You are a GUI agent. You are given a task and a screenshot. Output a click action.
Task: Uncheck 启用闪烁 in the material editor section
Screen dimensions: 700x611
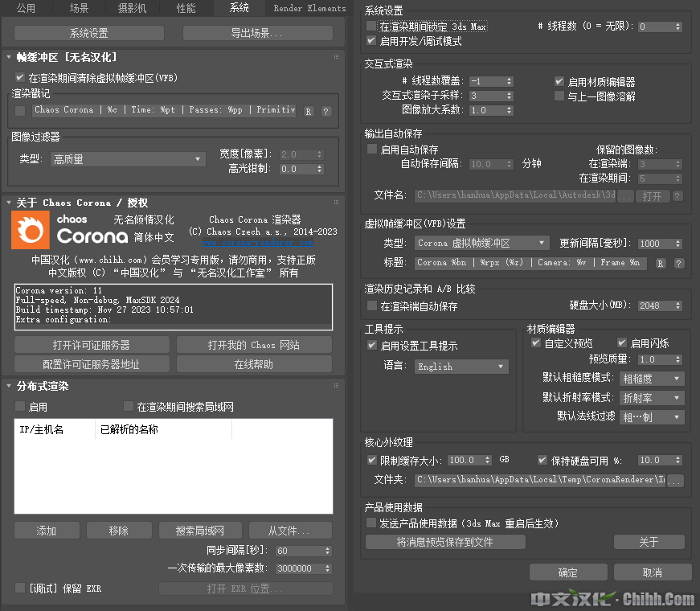coord(622,343)
